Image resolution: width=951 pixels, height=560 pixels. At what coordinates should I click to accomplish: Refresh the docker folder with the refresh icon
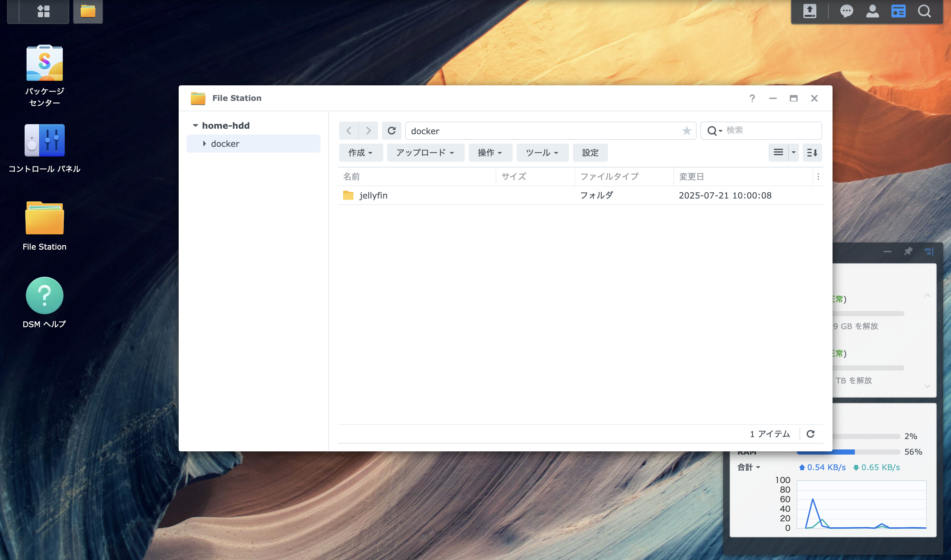click(392, 131)
